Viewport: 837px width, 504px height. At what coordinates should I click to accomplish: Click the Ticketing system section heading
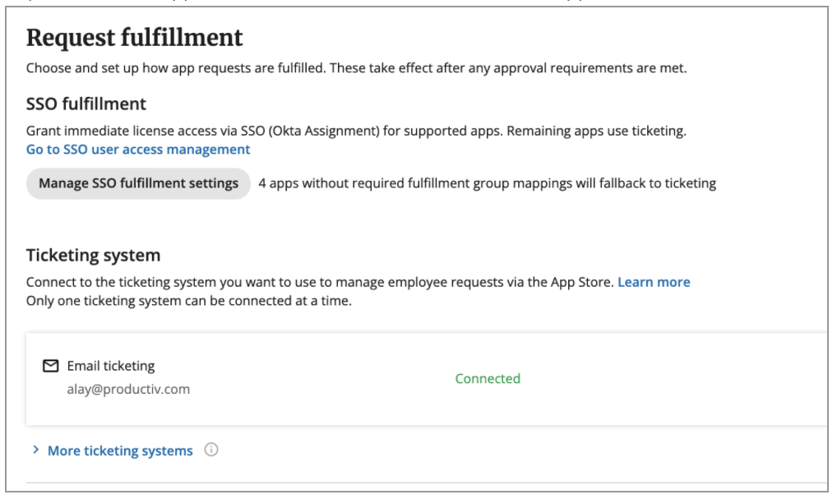tap(94, 255)
